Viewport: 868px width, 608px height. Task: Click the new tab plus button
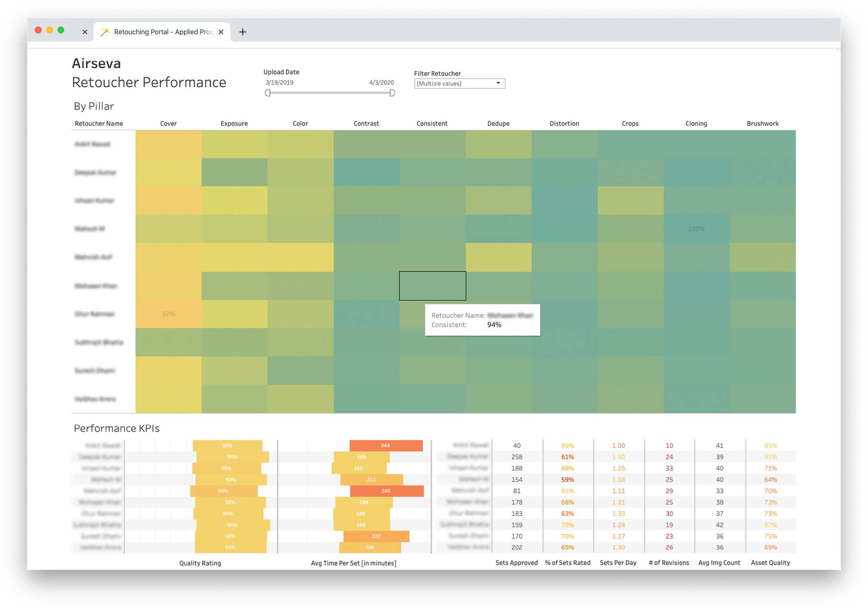[243, 32]
